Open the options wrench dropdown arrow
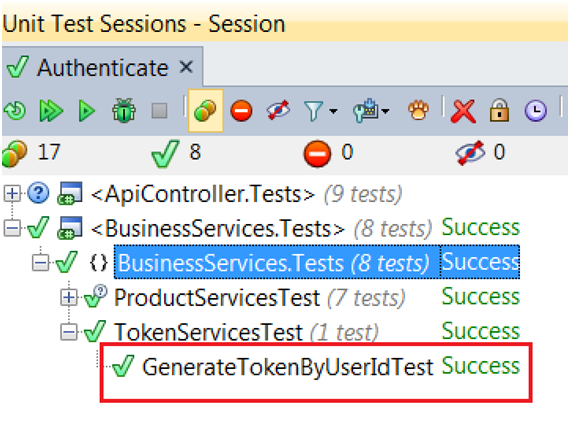The image size is (570, 430). click(385, 111)
